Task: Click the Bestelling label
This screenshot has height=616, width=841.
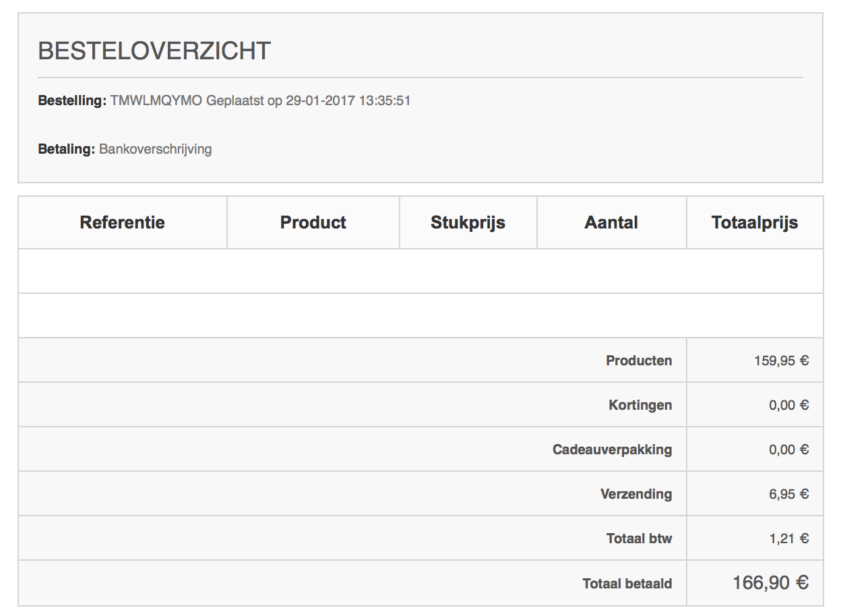Action: [72, 101]
